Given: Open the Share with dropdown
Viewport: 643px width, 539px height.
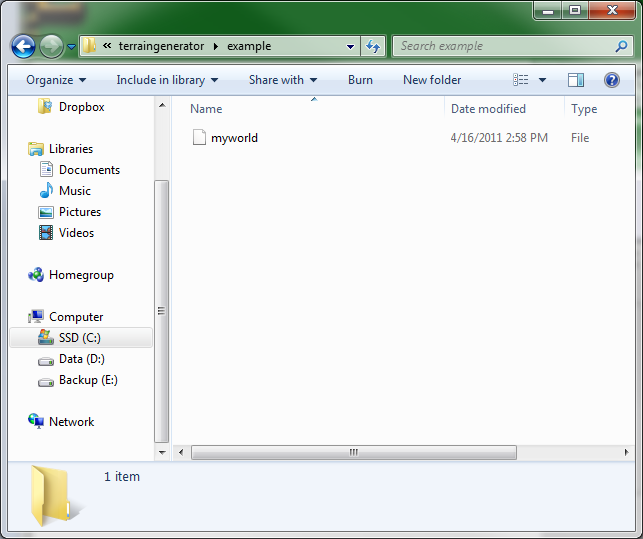Looking at the screenshot, I should 282,80.
